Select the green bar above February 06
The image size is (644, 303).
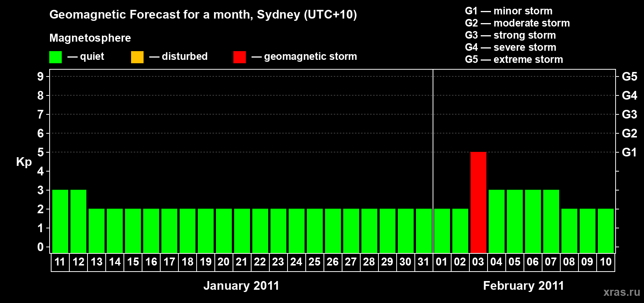(533, 221)
